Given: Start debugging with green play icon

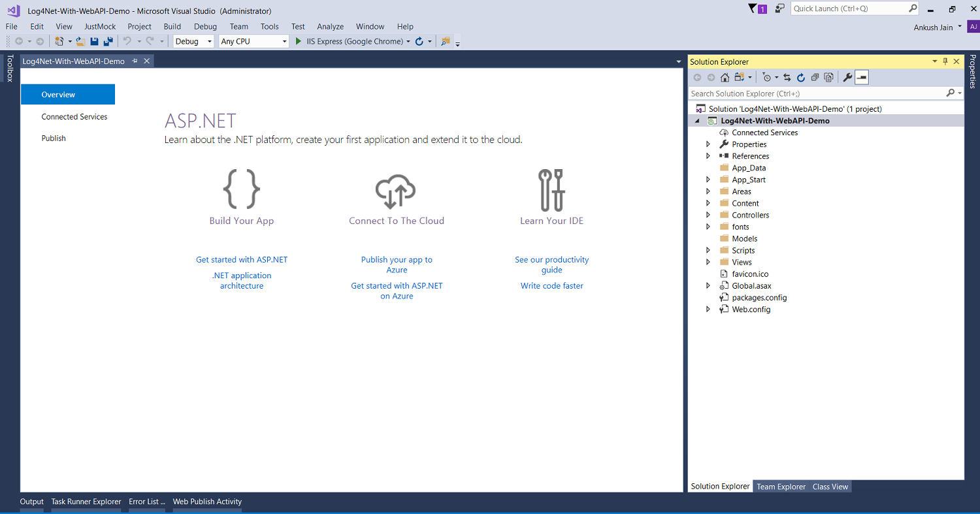Looking at the screenshot, I should (x=299, y=41).
